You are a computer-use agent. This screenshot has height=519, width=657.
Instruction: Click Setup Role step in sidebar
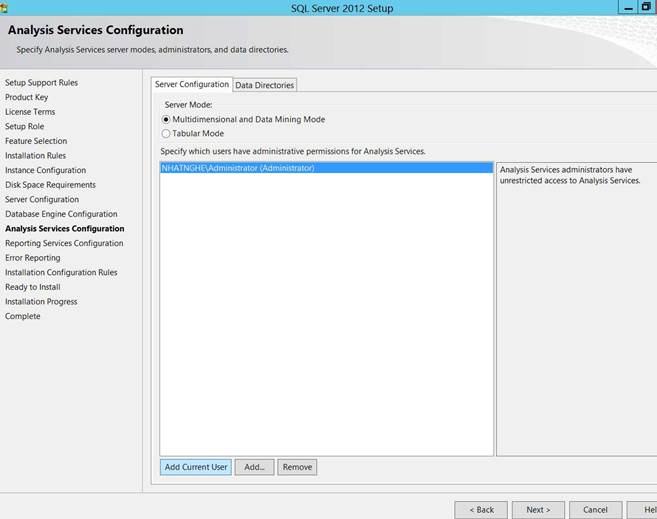click(24, 126)
